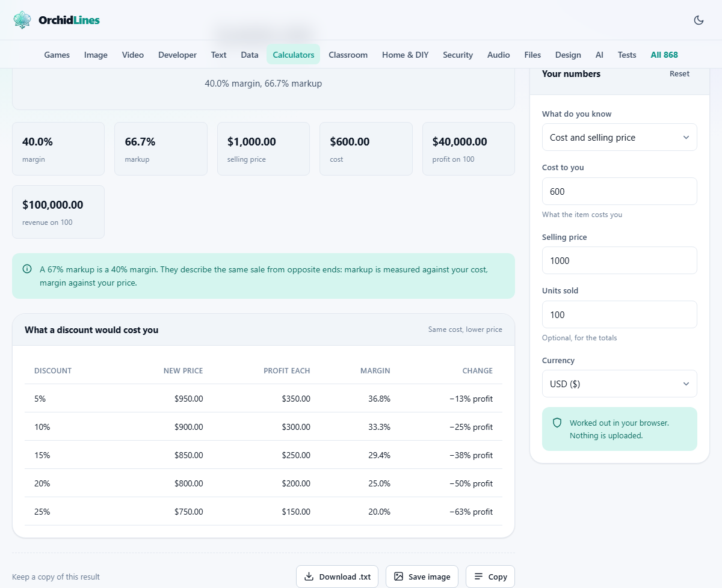Switch to the Calculators tab
This screenshot has width=722, height=588.
point(294,55)
